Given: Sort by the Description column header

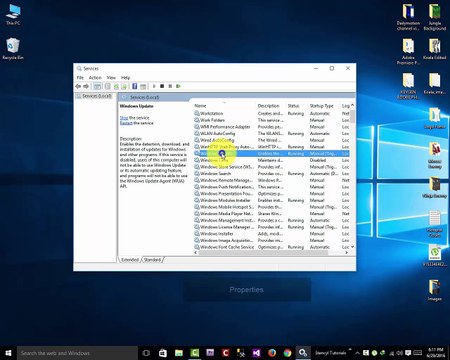Looking at the screenshot, I should coord(268,106).
